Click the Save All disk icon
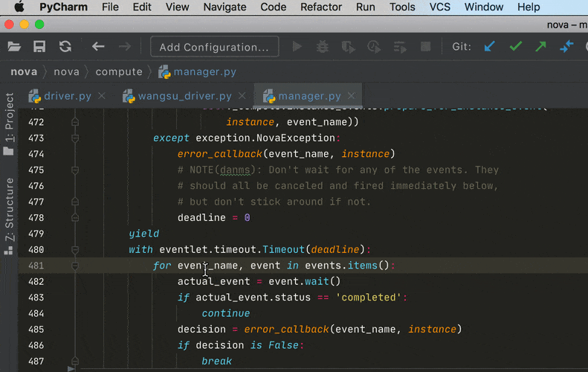The width and height of the screenshot is (588, 372). 39,47
